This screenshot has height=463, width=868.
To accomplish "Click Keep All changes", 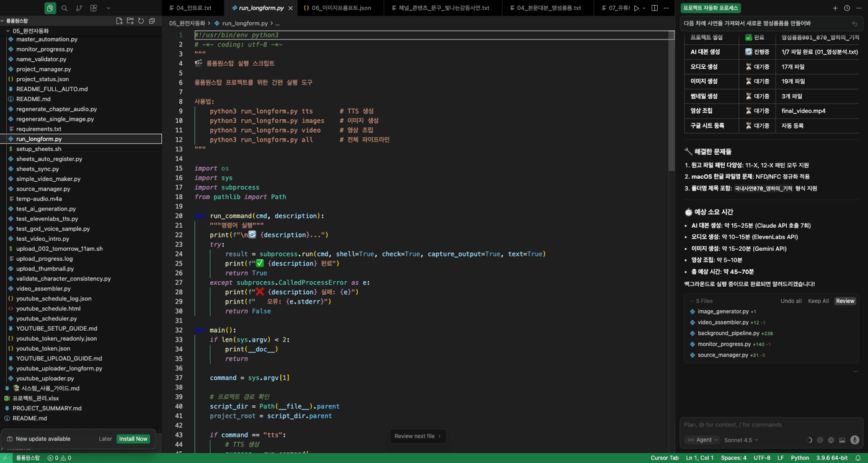I will (818, 301).
